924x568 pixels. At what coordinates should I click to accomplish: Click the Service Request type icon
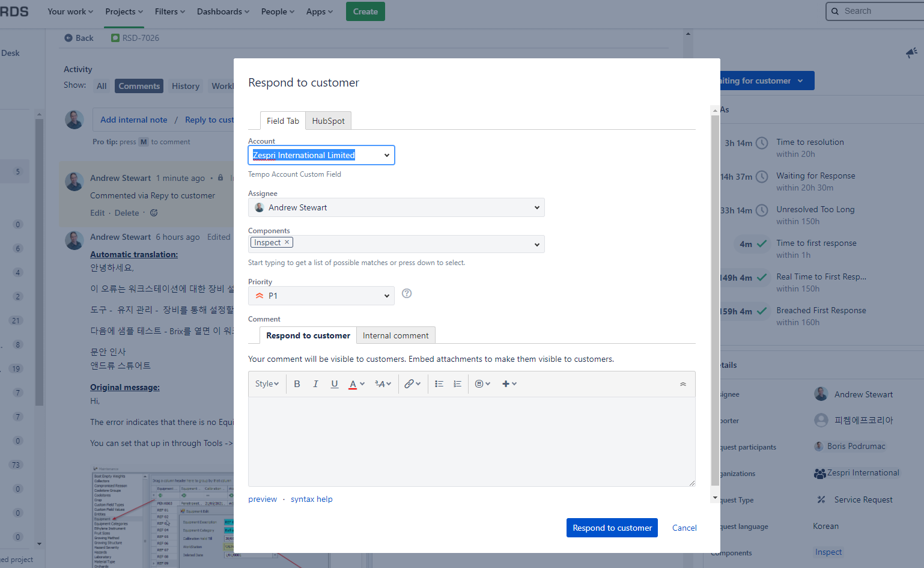[821, 499]
